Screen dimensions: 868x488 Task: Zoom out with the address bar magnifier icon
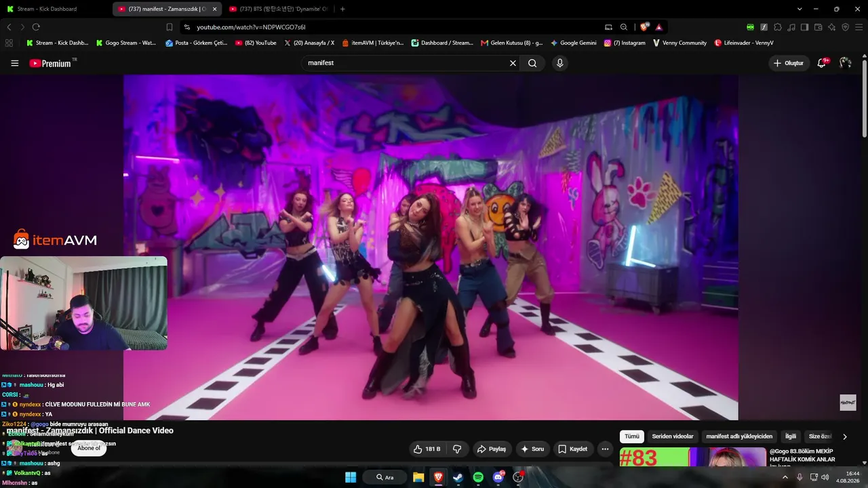[x=624, y=27]
